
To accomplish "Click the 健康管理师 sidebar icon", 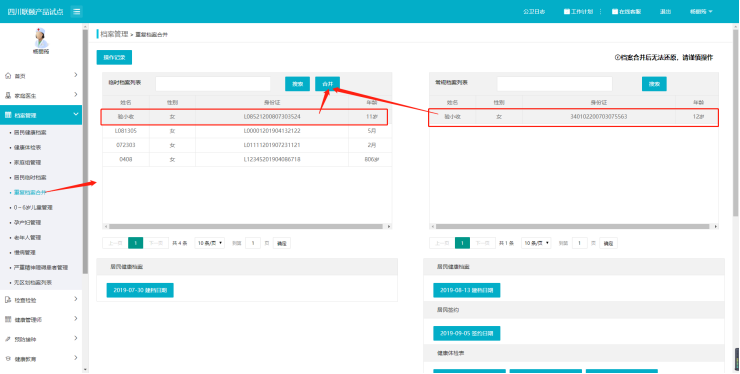I will pos(8,320).
